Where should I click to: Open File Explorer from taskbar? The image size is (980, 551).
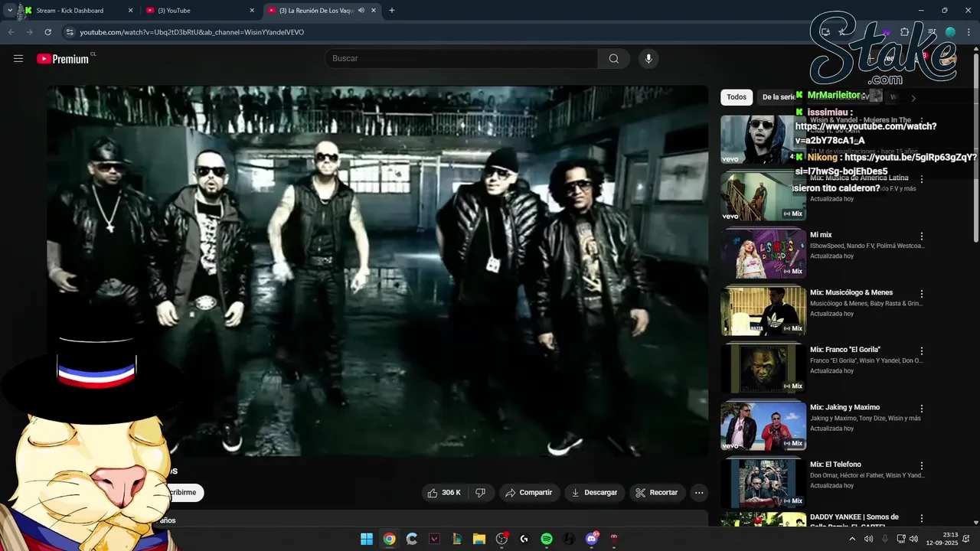tap(479, 539)
